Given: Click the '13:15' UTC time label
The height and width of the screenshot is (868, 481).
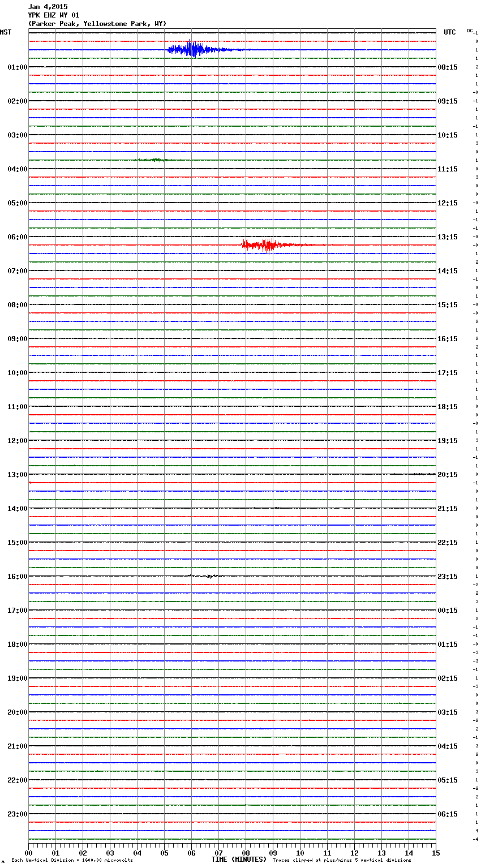Looking at the screenshot, I should click(448, 237).
